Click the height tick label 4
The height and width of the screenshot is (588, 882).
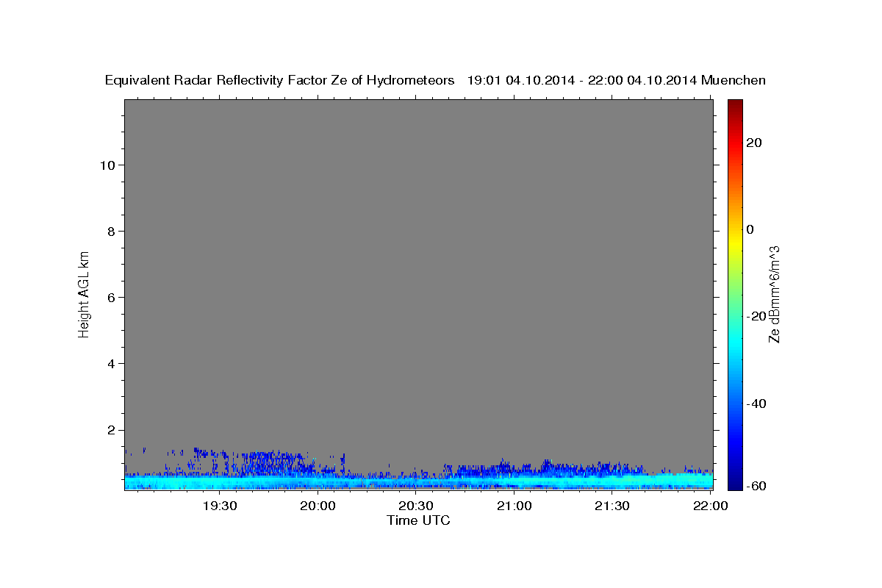tap(112, 363)
